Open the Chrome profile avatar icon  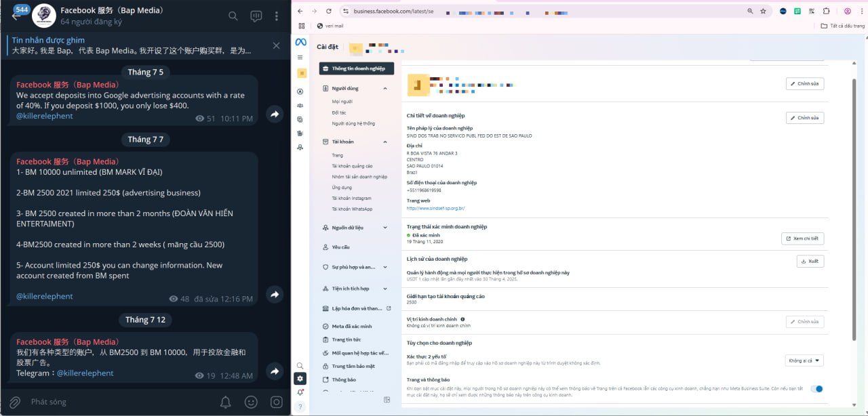[847, 12]
